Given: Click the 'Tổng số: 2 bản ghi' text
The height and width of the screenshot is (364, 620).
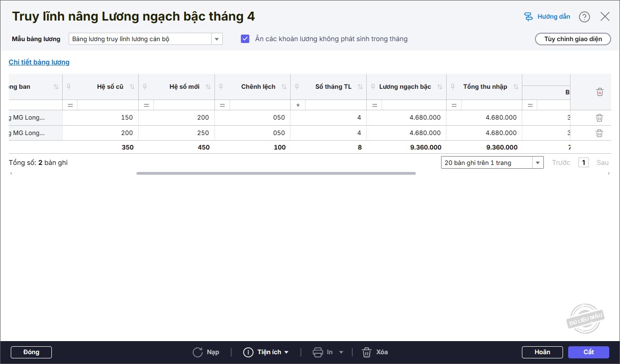Looking at the screenshot, I should [38, 163].
